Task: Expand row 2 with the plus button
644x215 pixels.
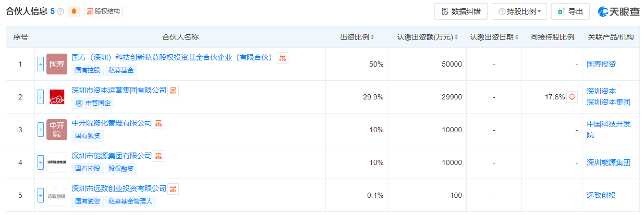Action: coord(41,97)
